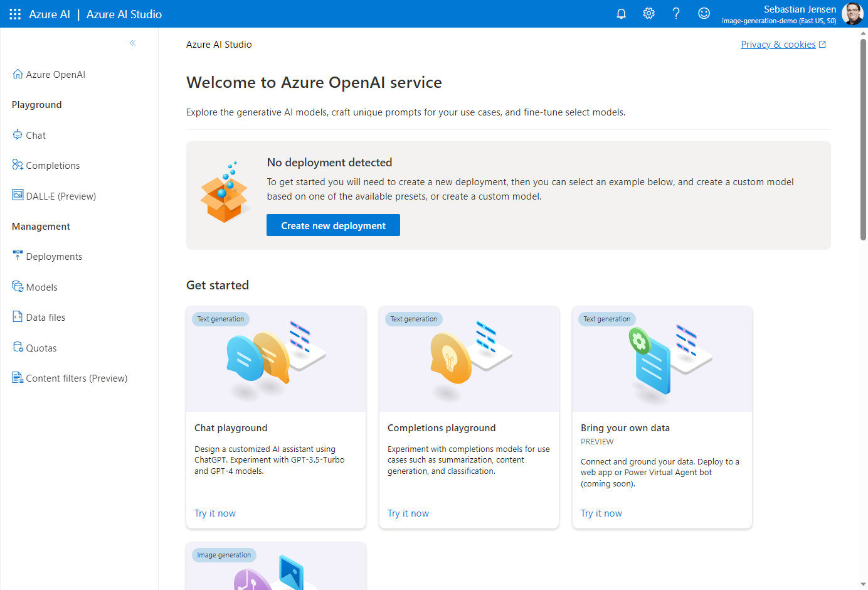Open DALL·E (Preview) playground
This screenshot has height=590, width=868.
pyautogui.click(x=61, y=196)
